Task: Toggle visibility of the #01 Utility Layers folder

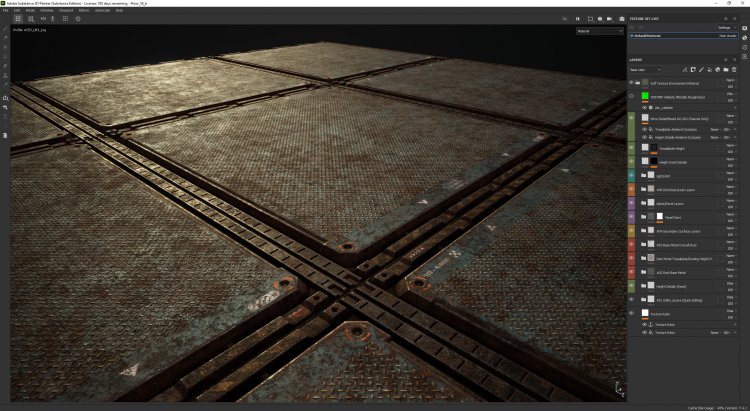Action: (631, 300)
